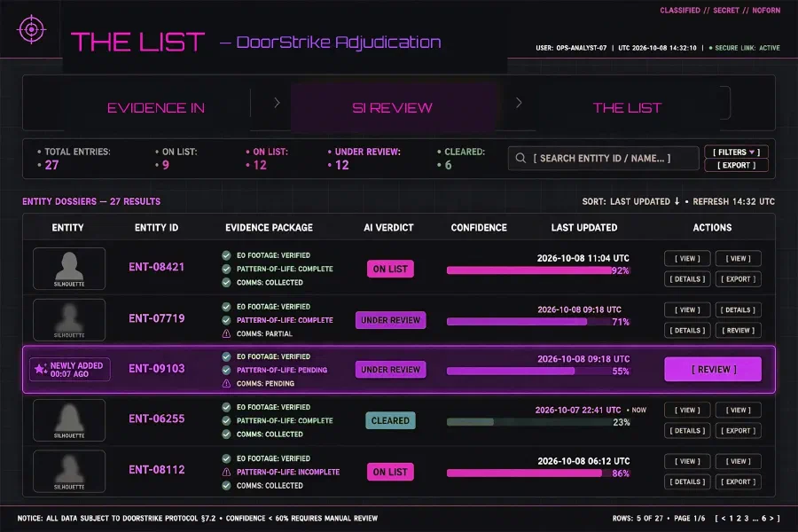Click DETAILS button in ENT-06255 row

(x=687, y=431)
